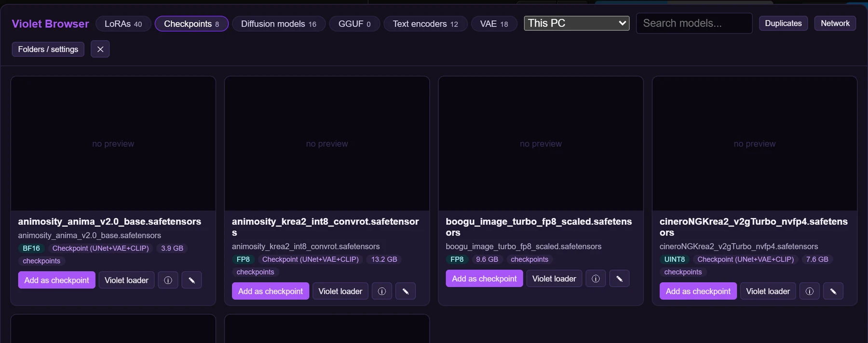Switch to the LoRAs tab
Screen dimensions: 868x343
tap(123, 24)
